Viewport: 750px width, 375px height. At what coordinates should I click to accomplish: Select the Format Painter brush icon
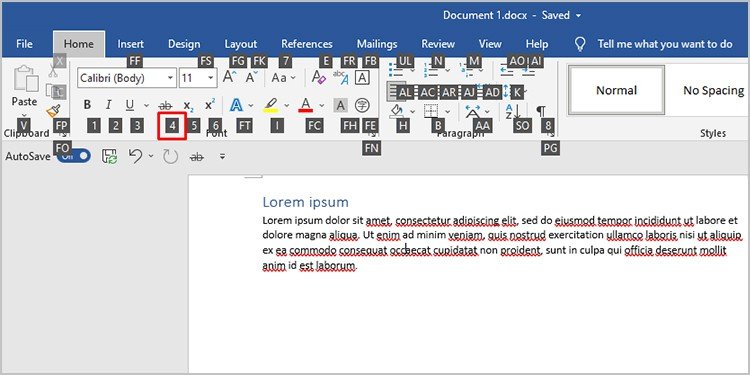pos(54,111)
